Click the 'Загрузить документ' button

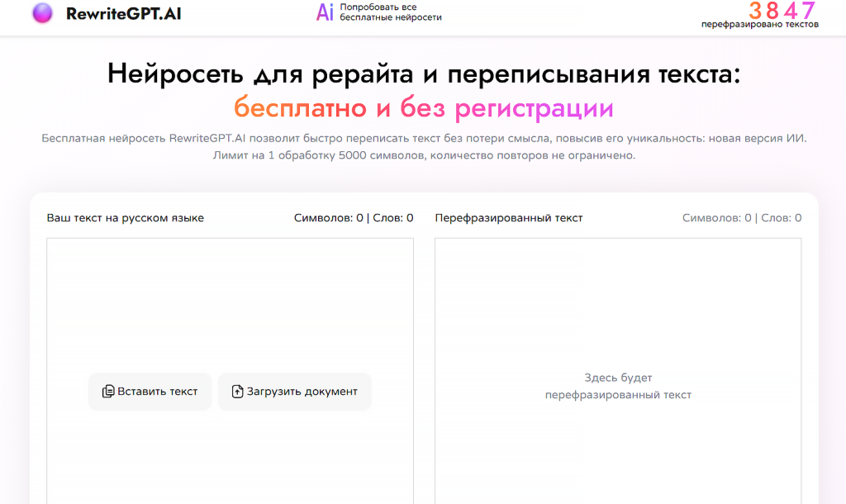(x=295, y=391)
